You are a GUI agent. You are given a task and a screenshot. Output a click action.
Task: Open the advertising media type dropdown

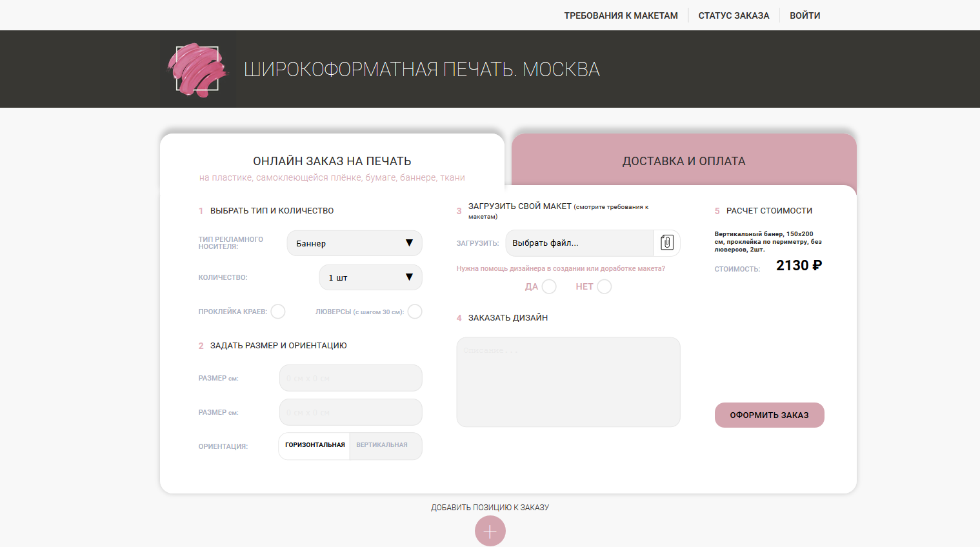coord(354,243)
